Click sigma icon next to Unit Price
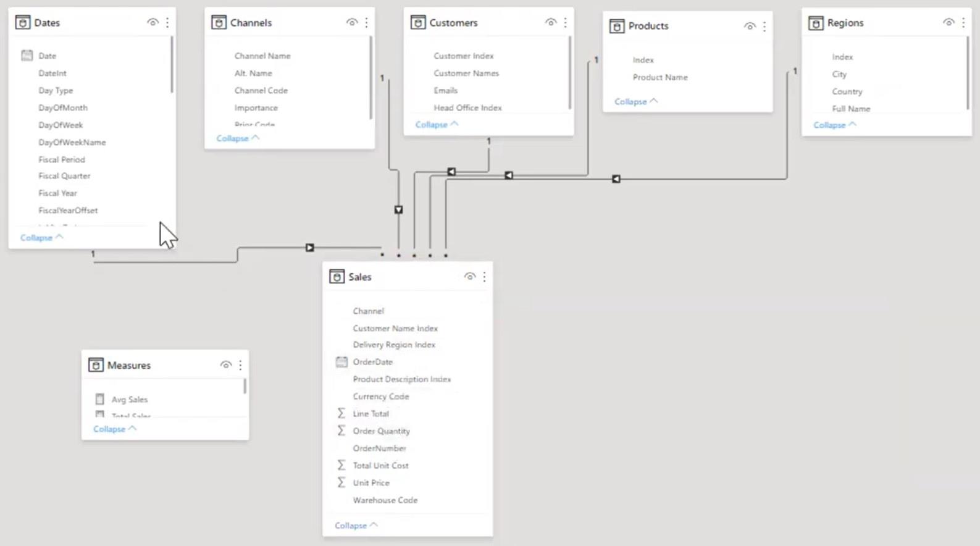980x546 pixels. (341, 482)
